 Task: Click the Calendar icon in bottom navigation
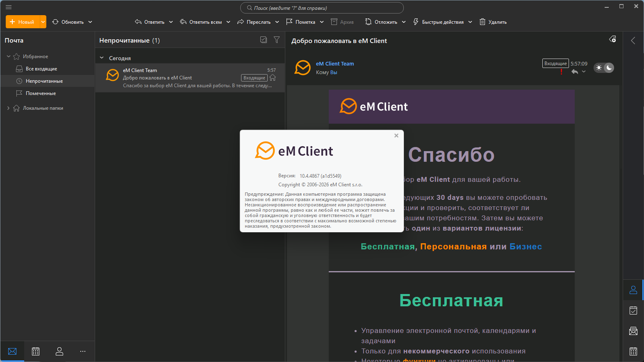36,351
